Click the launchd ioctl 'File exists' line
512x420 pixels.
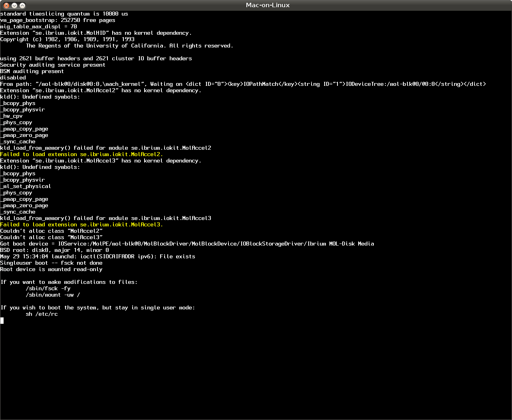97,257
